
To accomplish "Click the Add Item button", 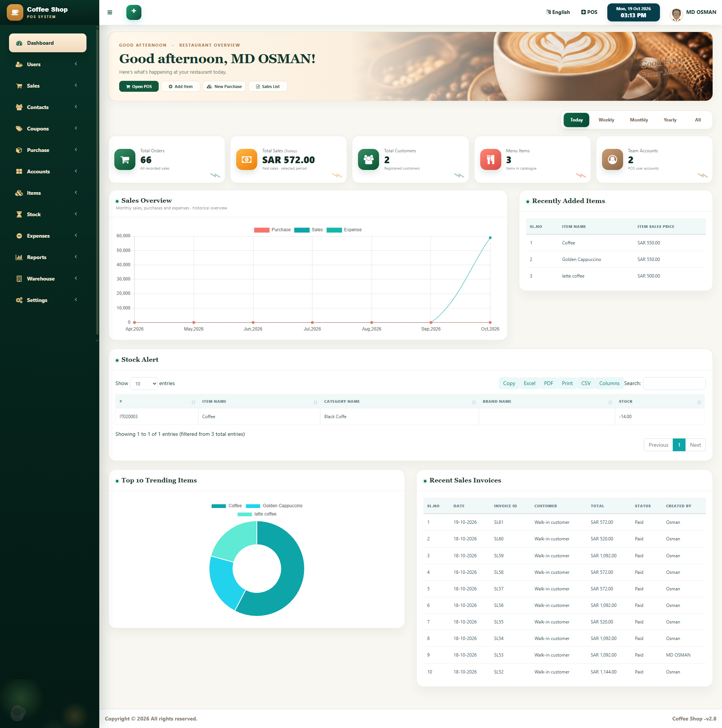I will 181,86.
